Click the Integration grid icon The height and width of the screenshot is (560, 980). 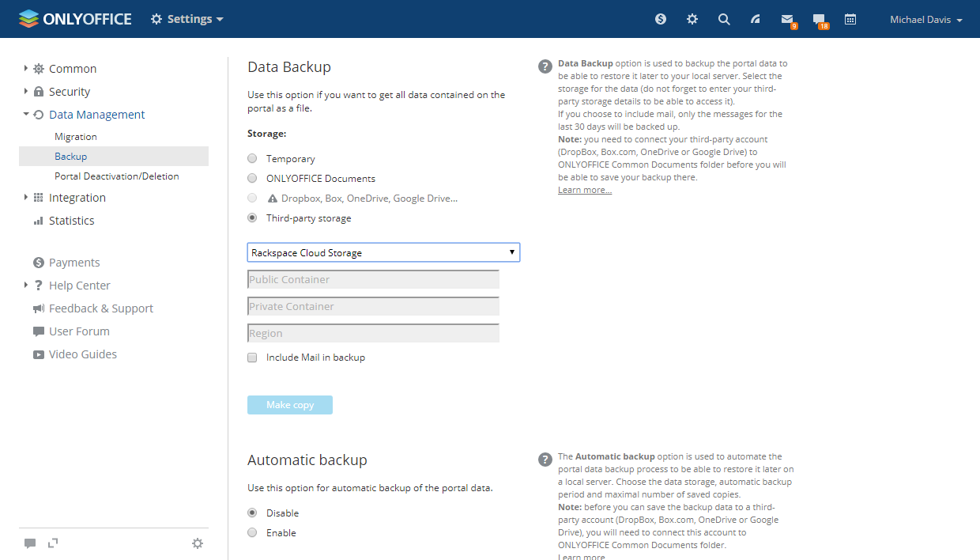(x=39, y=198)
